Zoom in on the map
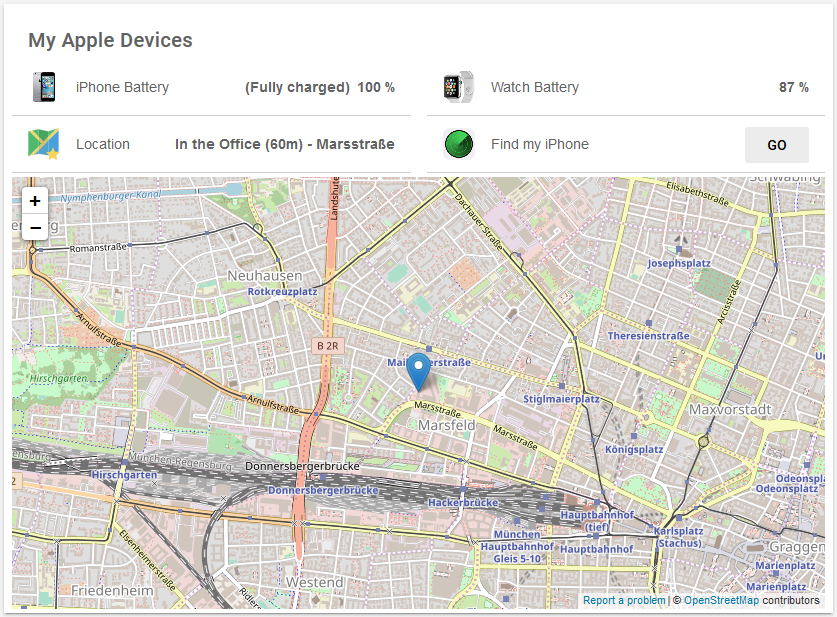Viewport: 837px width, 617px height. point(35,201)
